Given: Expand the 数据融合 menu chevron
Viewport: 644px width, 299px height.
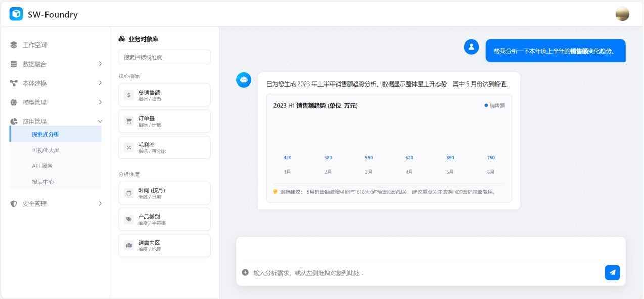Looking at the screenshot, I should click(x=100, y=64).
